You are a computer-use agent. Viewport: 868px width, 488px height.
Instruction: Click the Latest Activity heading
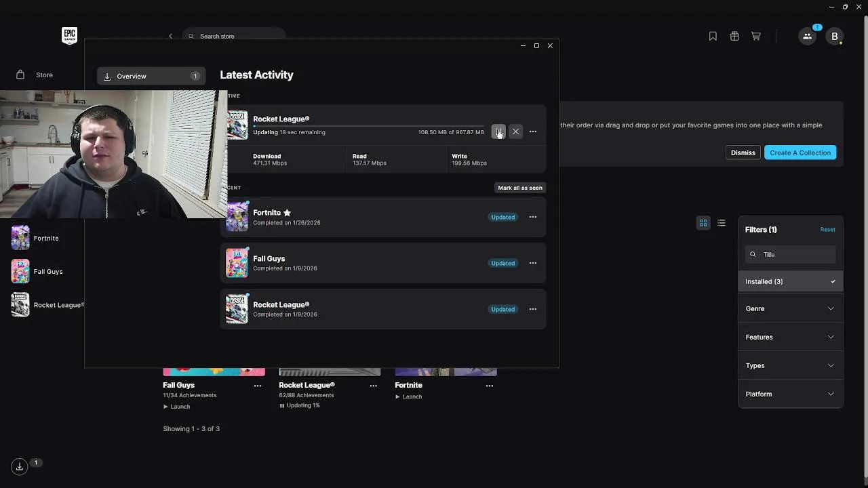[256, 75]
